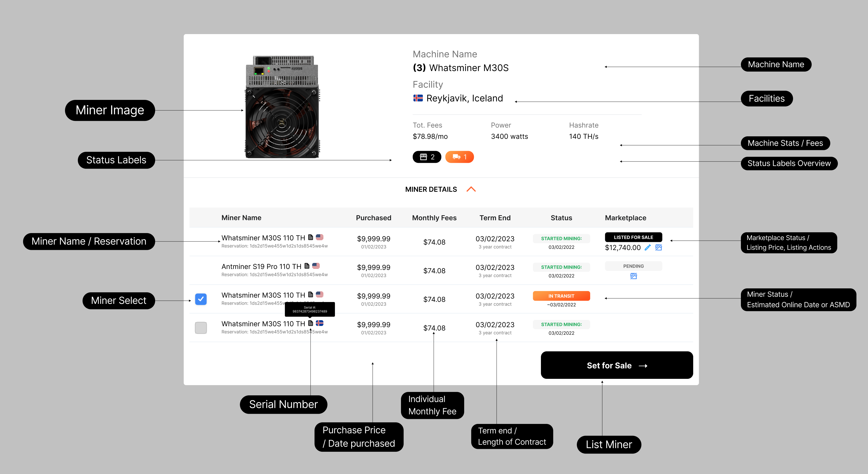This screenshot has height=474, width=868.
Task: Click the Hashrate value 140 TH/s
Action: pyautogui.click(x=584, y=136)
